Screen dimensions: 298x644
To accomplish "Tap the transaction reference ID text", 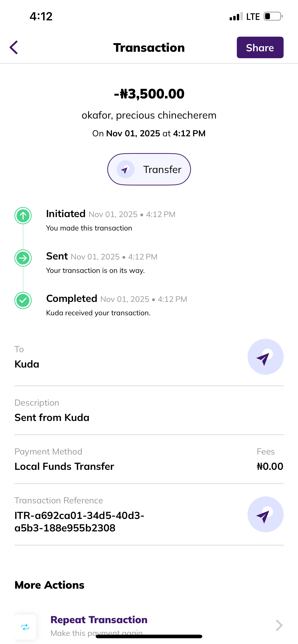I will pyautogui.click(x=79, y=522).
